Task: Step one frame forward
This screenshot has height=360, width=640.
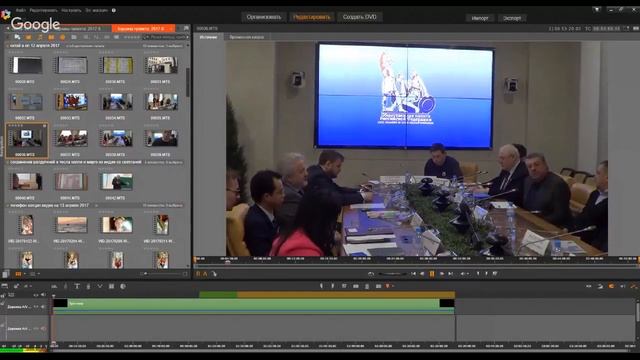Action: coord(442,274)
